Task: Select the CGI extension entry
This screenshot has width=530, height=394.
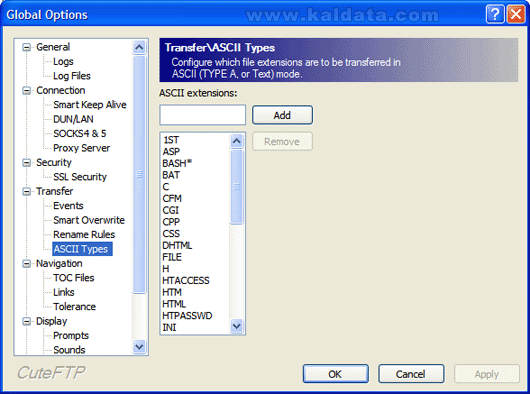Action: pyautogui.click(x=171, y=210)
